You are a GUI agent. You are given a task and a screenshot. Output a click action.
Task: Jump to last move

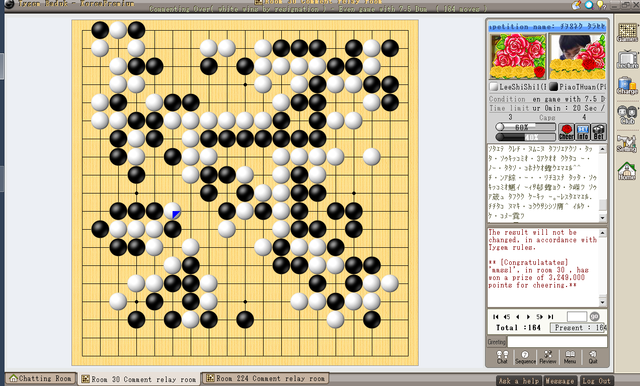coord(551,317)
